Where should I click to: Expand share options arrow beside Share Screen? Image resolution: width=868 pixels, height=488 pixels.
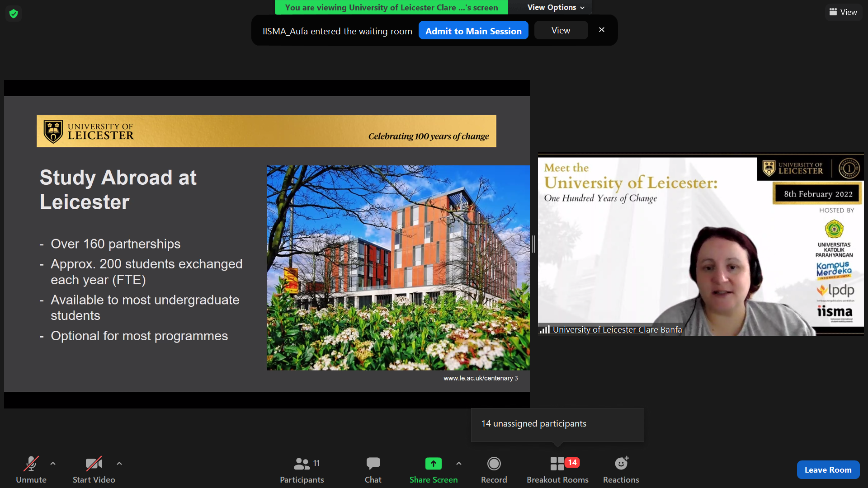point(459,464)
